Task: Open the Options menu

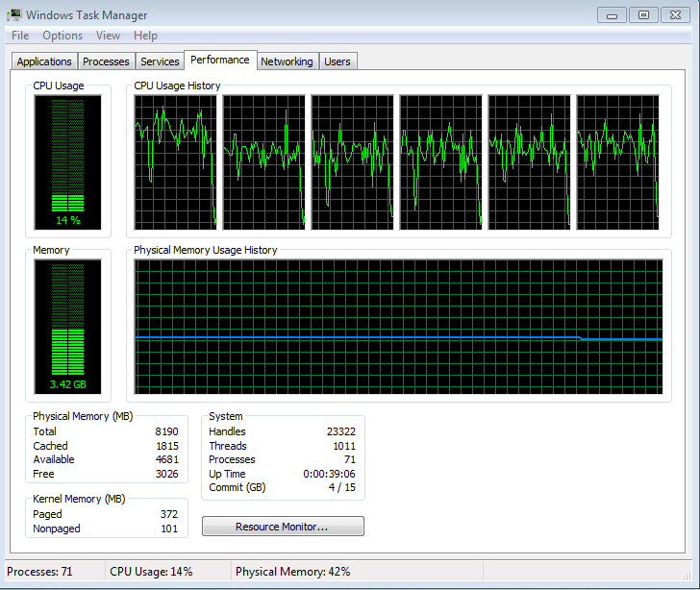Action: [x=62, y=36]
